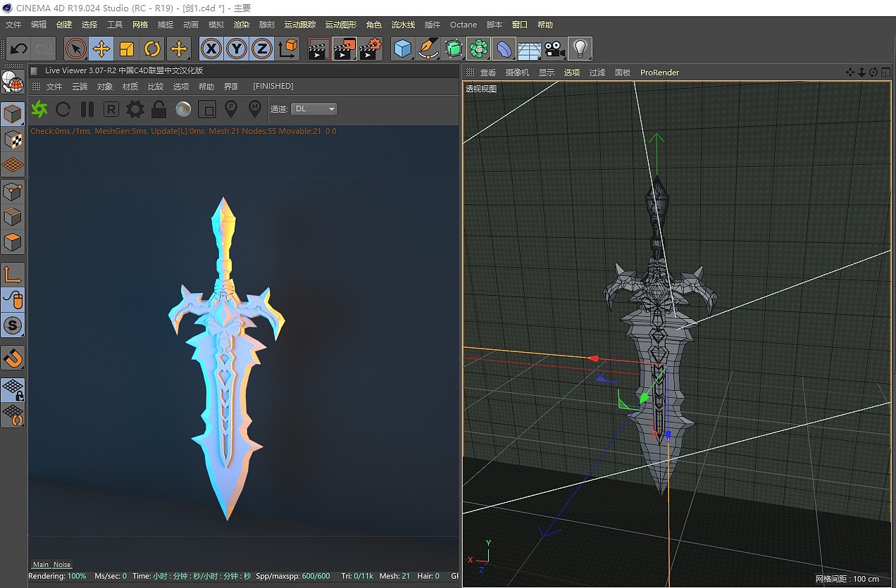The height and width of the screenshot is (588, 896).
Task: Switch to Polygons mode
Action: (x=13, y=242)
